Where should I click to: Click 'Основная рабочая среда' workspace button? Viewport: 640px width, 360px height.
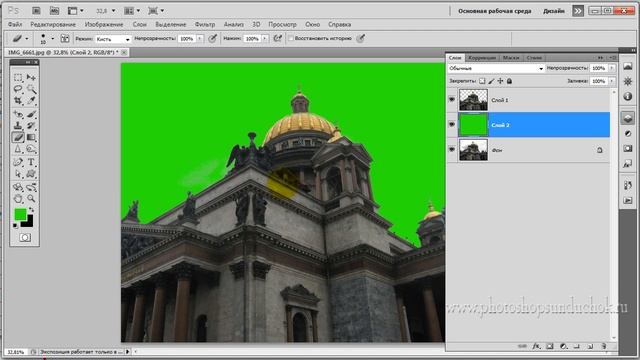click(x=495, y=11)
